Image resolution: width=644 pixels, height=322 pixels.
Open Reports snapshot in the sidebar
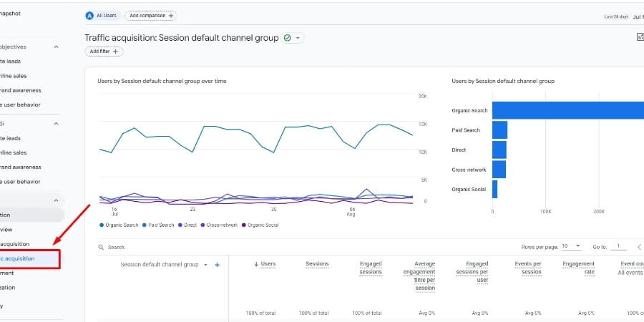coord(10,14)
